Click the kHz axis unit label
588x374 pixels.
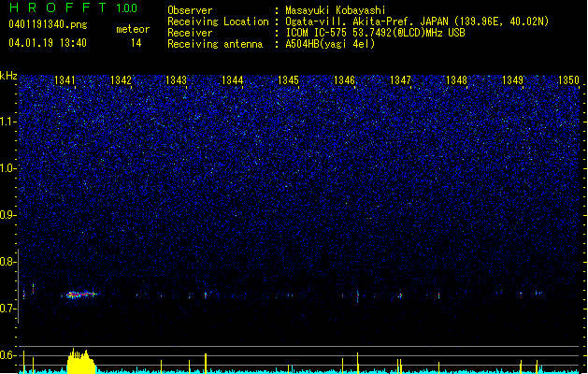pos(8,76)
